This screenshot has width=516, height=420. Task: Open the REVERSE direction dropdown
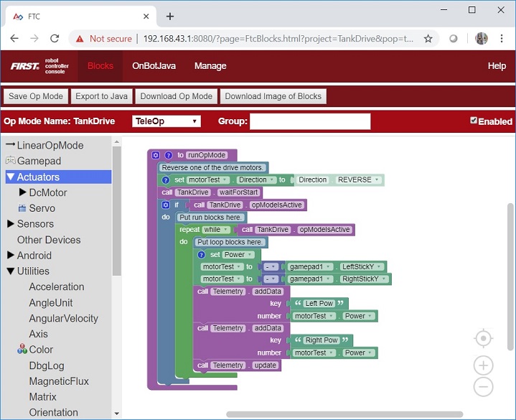(360, 180)
